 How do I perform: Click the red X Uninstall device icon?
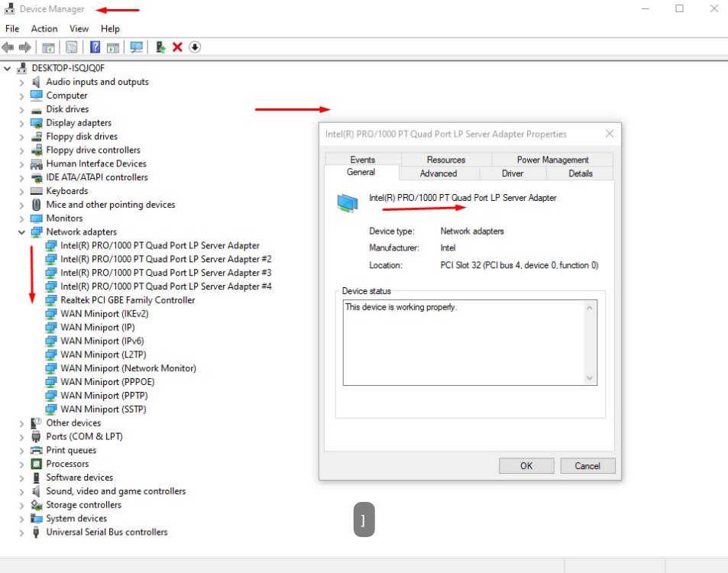[x=177, y=47]
